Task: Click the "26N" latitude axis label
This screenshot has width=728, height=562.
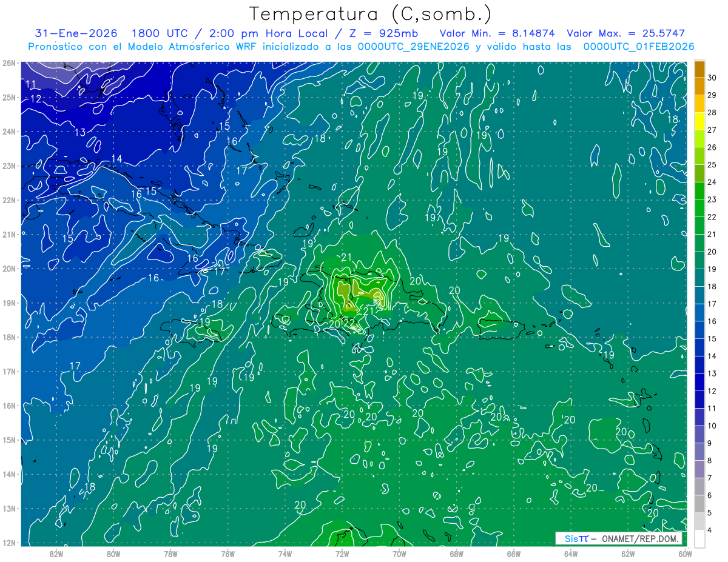Action: coord(8,63)
